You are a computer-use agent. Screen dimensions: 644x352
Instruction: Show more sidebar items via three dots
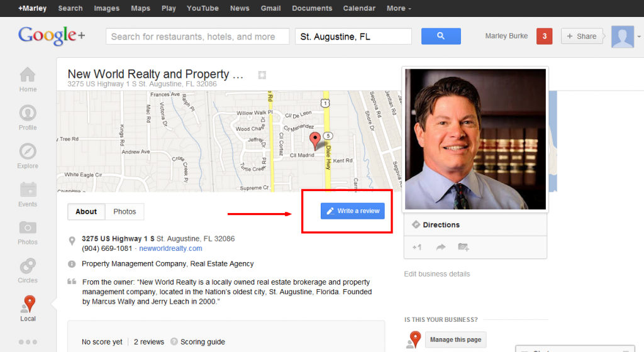click(x=28, y=342)
